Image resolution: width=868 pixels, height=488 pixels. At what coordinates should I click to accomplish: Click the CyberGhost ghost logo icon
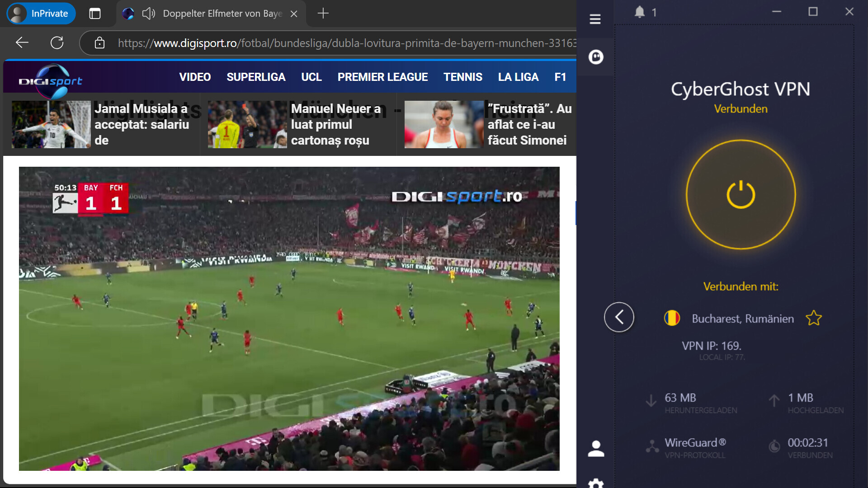pyautogui.click(x=596, y=57)
